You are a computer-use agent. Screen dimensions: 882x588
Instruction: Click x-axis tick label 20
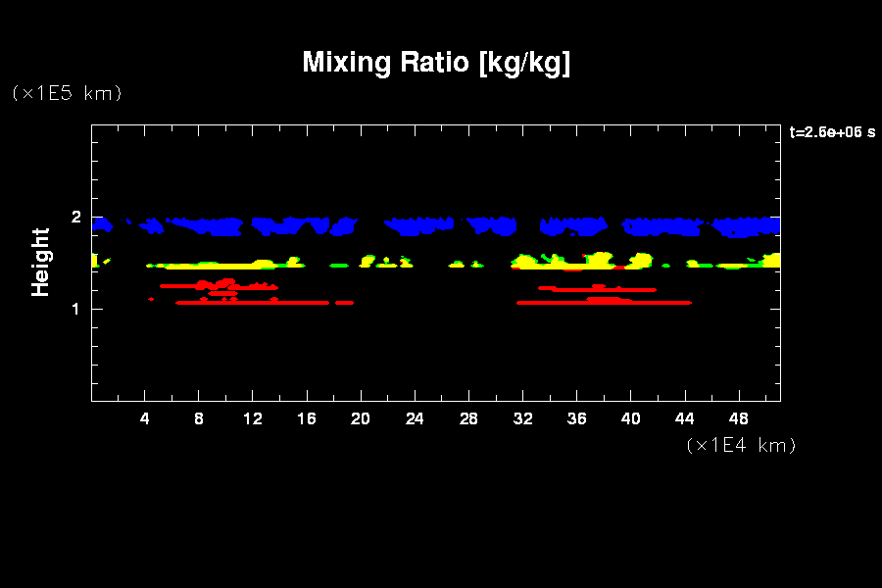pos(361,419)
